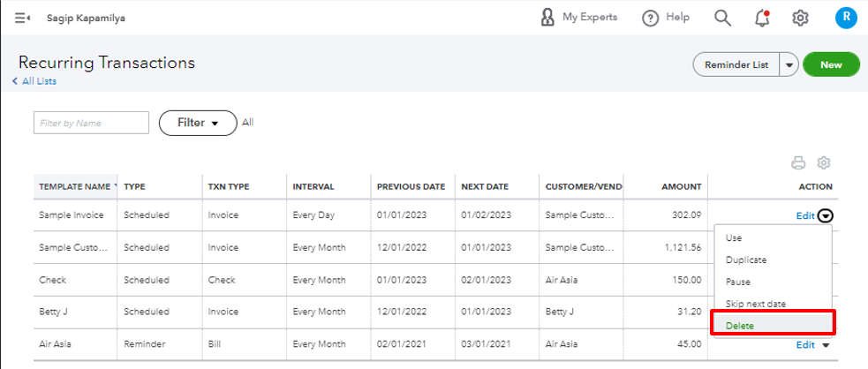Image resolution: width=868 pixels, height=369 pixels.
Task: Open action dropdown arrow for Air Asia row
Action: click(826, 345)
